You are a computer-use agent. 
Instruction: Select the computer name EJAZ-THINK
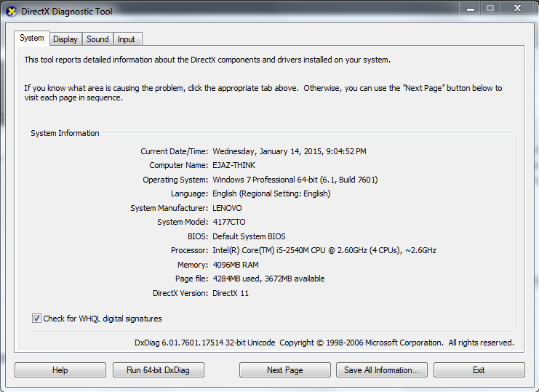tap(233, 165)
